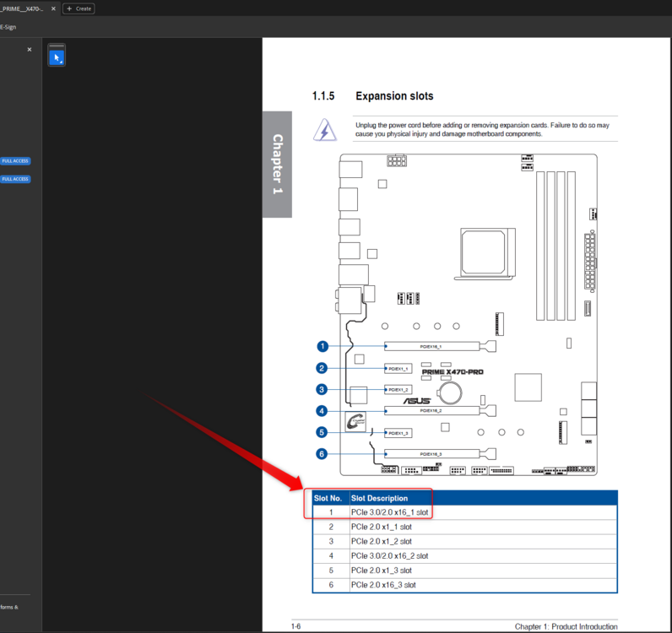672x633 pixels.
Task: Select the arrow selection tool
Action: 57,57
